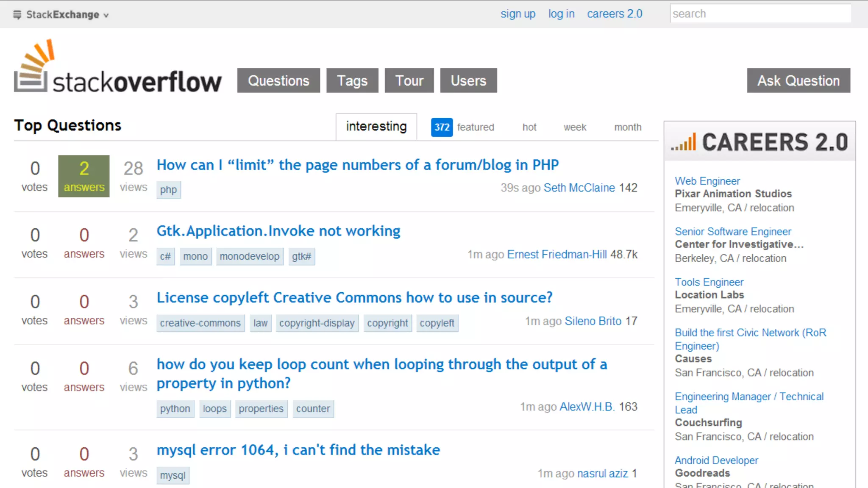This screenshot has height=488, width=868.
Task: Switch to the interesting tab
Action: 376,126
